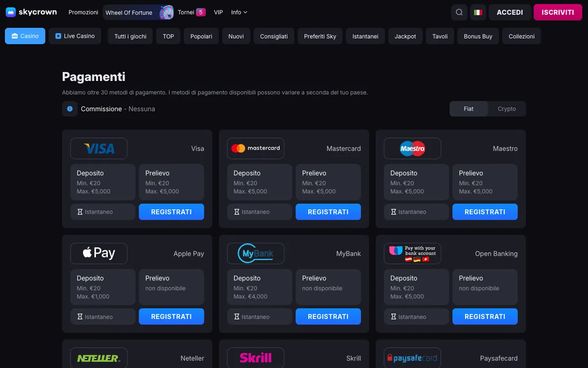Select the TOP category

point(169,36)
